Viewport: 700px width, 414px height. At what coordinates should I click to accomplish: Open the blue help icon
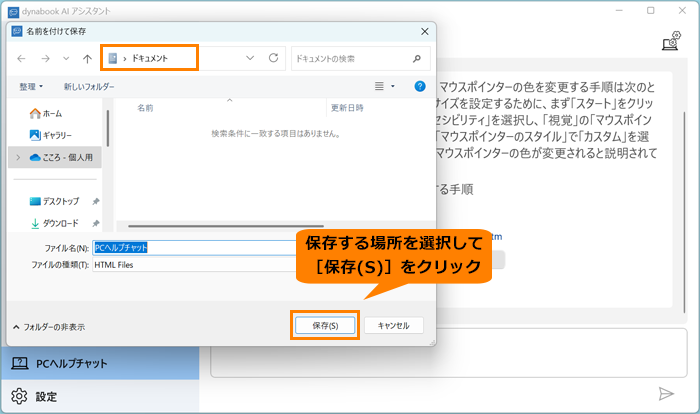click(420, 86)
